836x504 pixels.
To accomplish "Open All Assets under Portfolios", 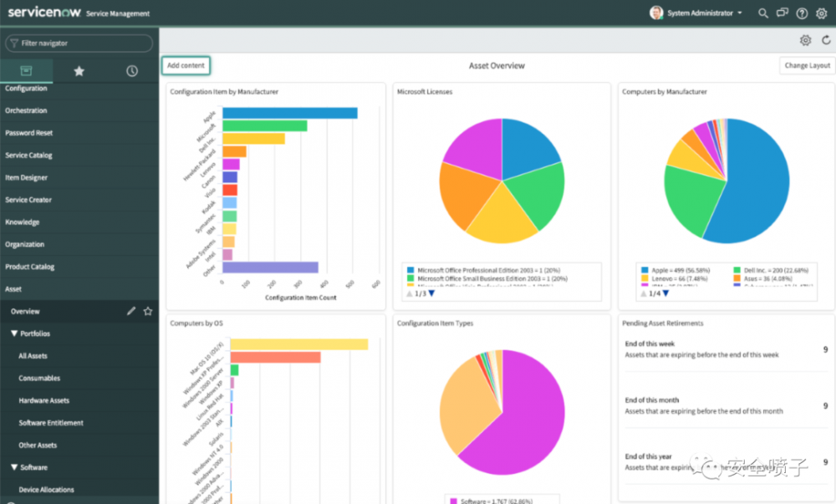I will pos(33,356).
